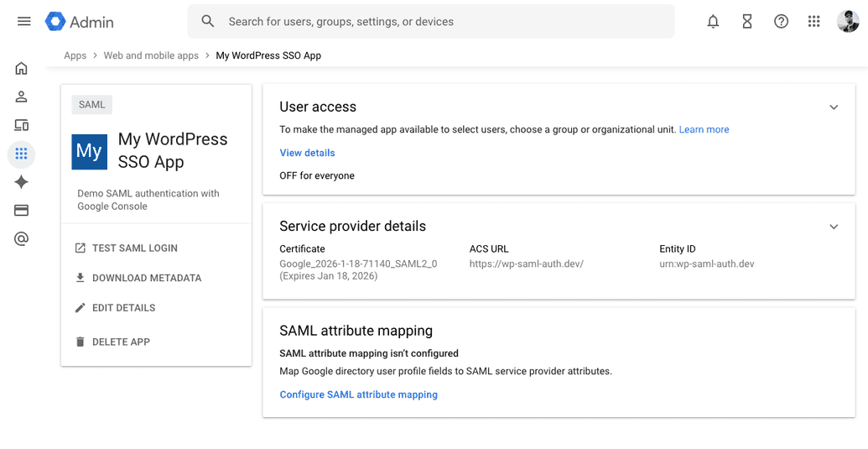Click the ACS URL value https://wp-saml-auth.dev/
The width and height of the screenshot is (868, 449).
coord(527,264)
